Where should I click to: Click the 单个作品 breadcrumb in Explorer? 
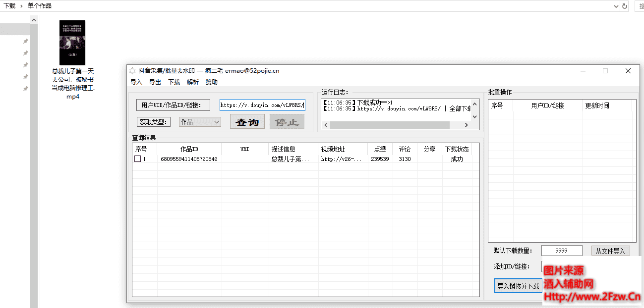click(39, 6)
